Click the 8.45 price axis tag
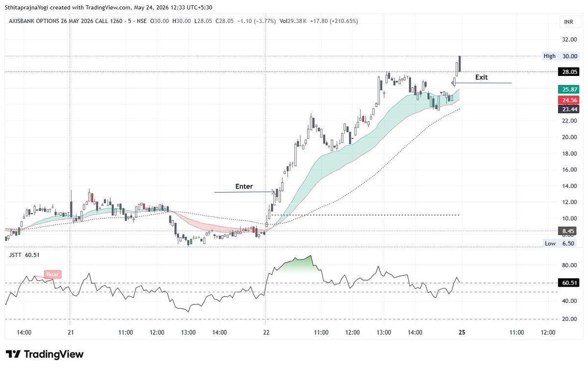This screenshot has height=369, width=588. pyautogui.click(x=568, y=231)
